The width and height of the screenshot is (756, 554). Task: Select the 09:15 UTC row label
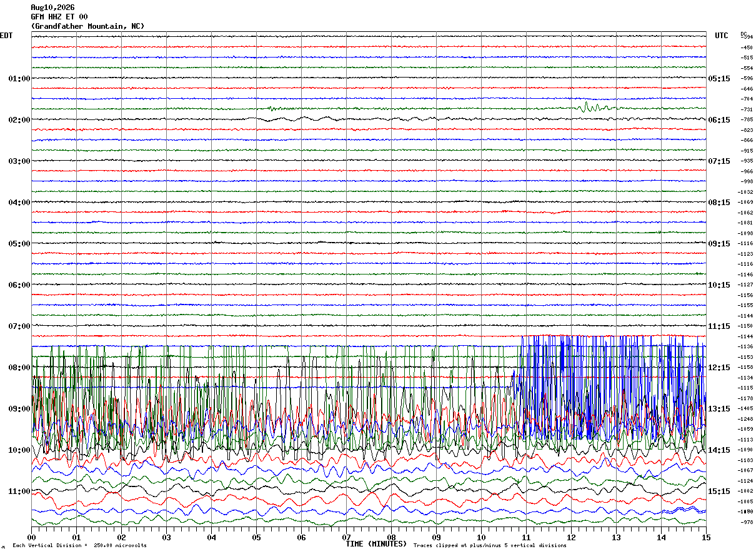(x=719, y=244)
